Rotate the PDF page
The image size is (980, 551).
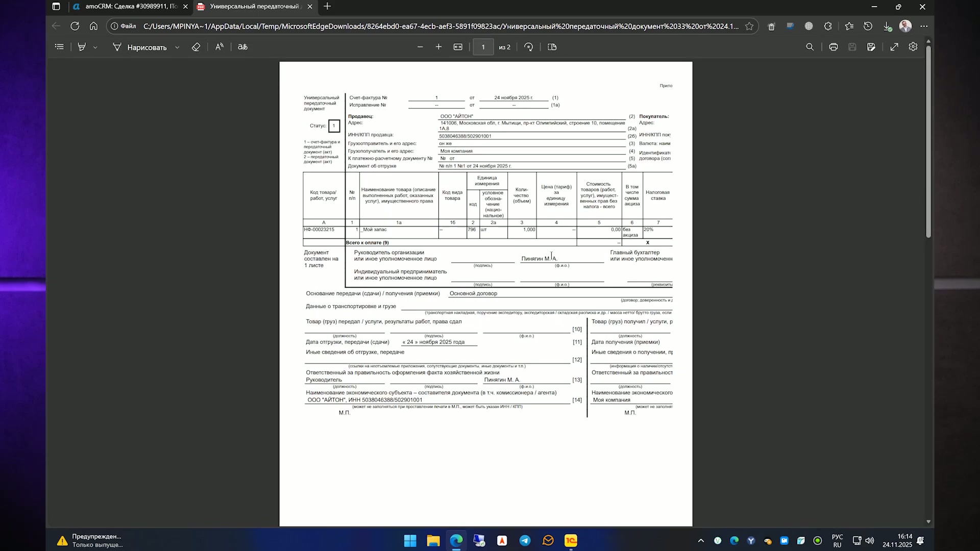(529, 47)
